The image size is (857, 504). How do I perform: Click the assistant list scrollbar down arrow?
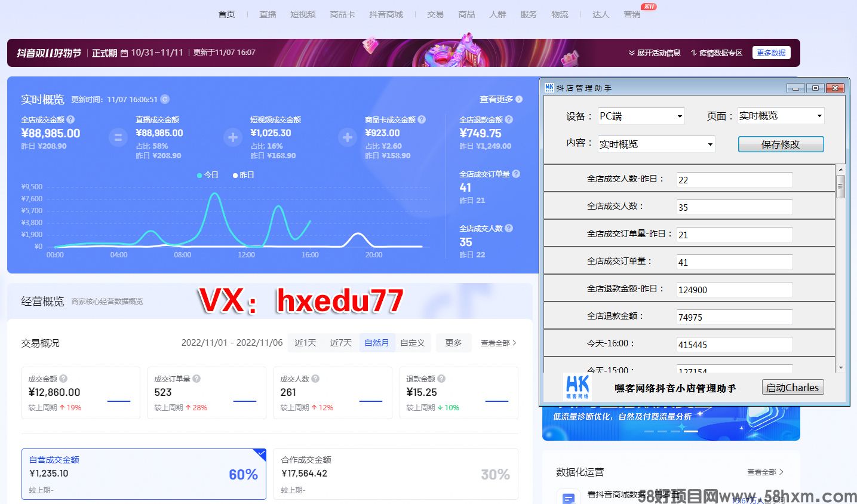(x=840, y=368)
